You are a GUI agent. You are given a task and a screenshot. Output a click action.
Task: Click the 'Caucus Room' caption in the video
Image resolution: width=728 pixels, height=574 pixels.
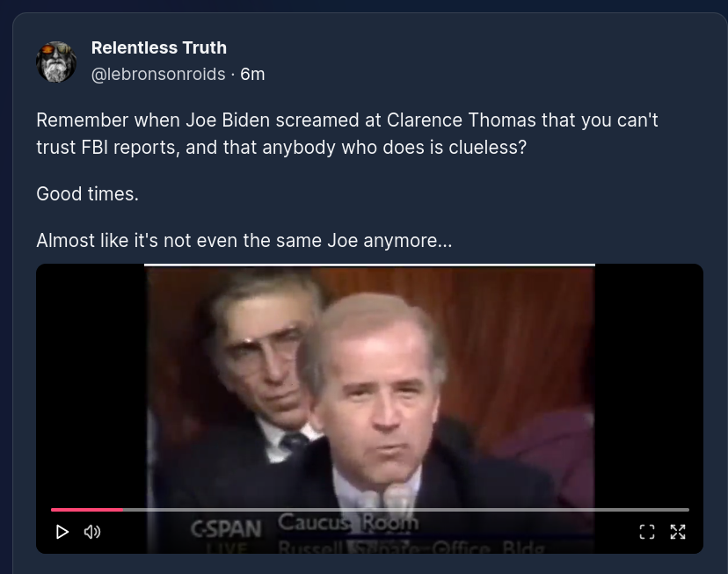(x=348, y=522)
